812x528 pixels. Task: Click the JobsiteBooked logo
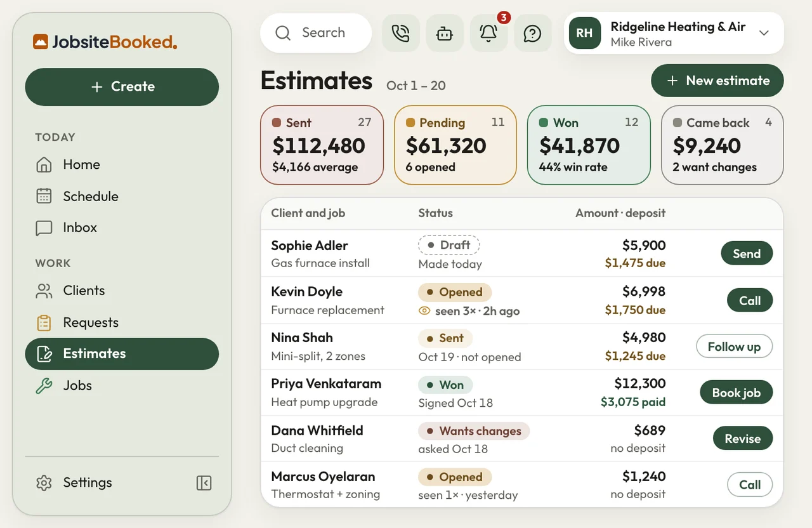tap(105, 43)
